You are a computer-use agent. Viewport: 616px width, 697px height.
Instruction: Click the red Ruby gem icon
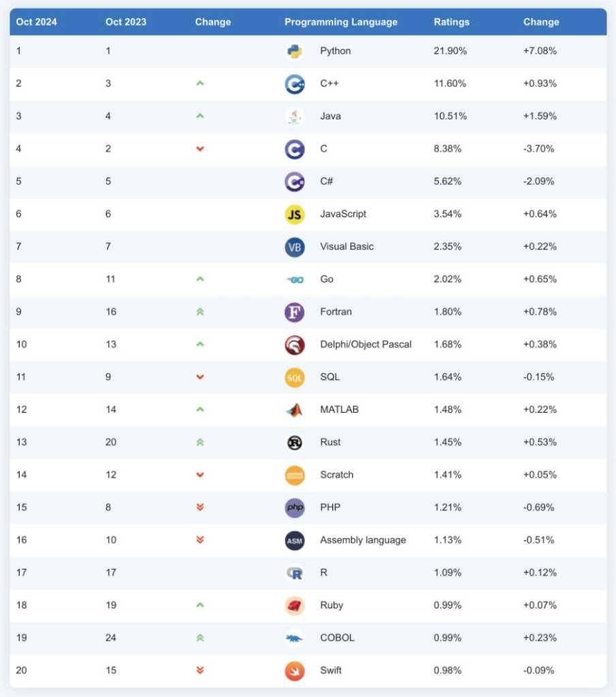pos(294,605)
